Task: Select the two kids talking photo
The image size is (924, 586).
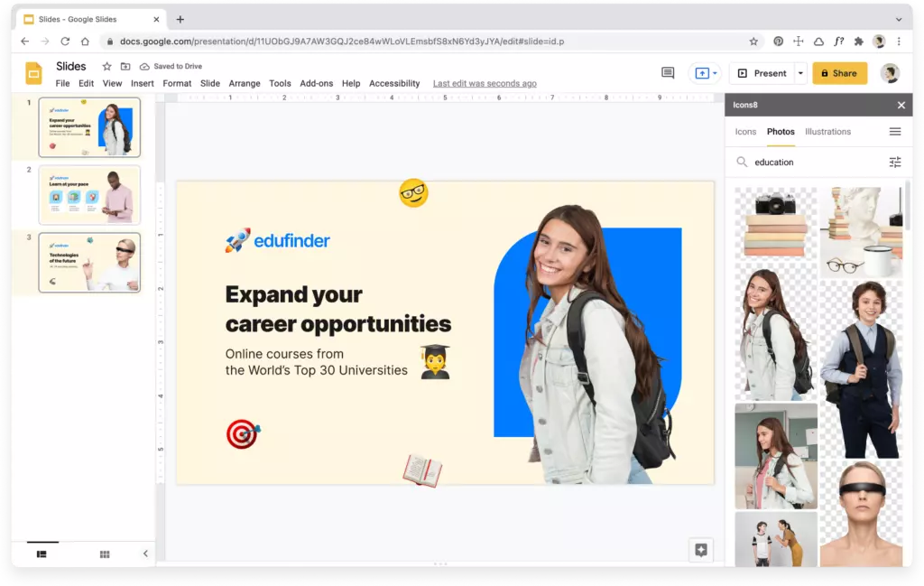Action: [x=775, y=539]
